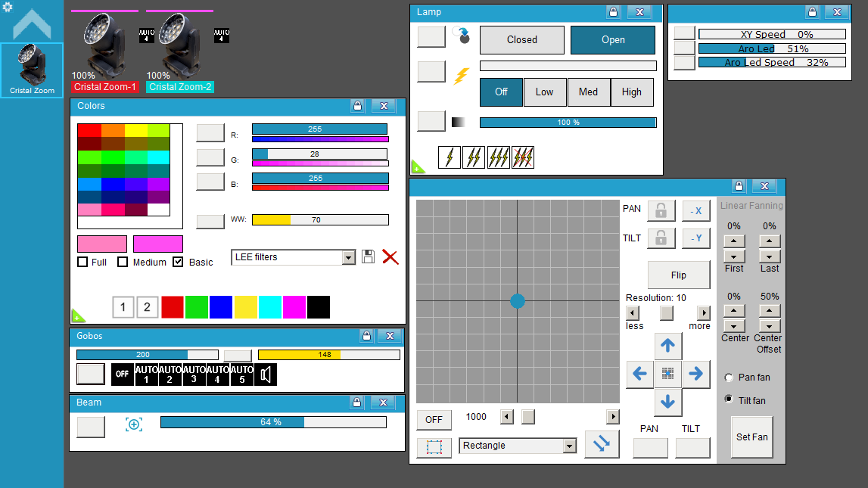Adjust the WW slider at 70
The width and height of the screenshot is (868, 488).
click(320, 219)
